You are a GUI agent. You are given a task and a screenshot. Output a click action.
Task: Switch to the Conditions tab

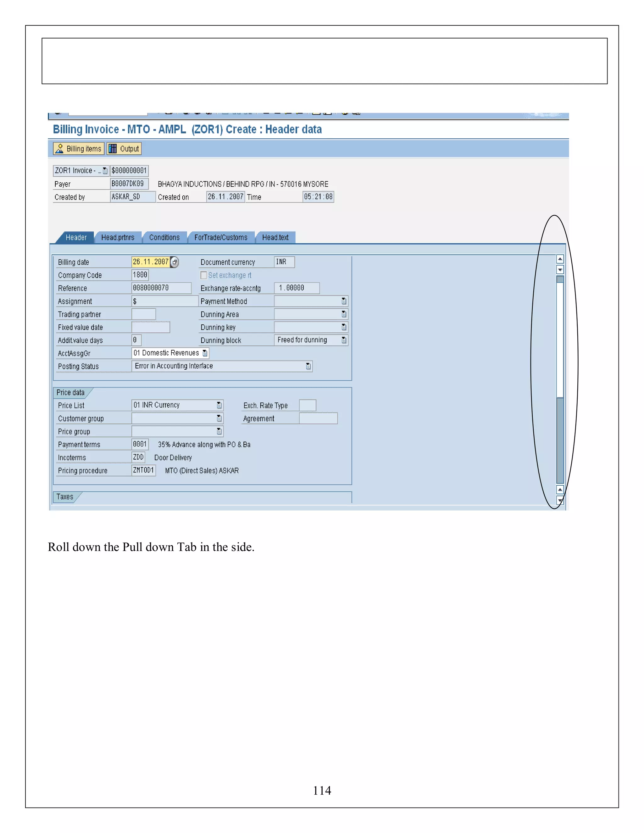click(x=164, y=238)
